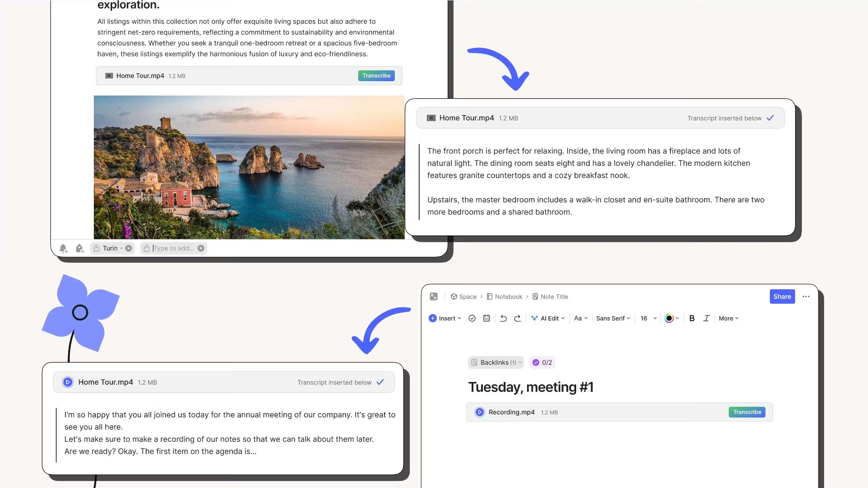This screenshot has height=488, width=868.
Task: Click Transcript inserted below in porch card
Action: pos(724,118)
